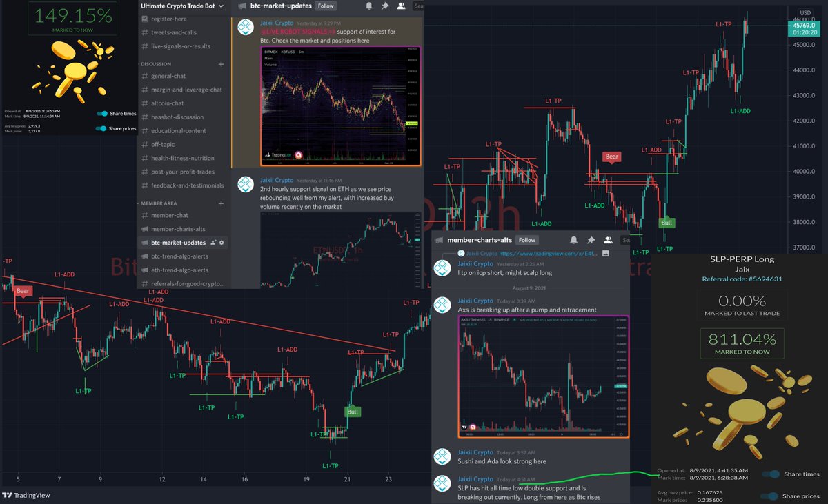The image size is (828, 504).
Task: Toggle member list in member-charts-alts header
Action: tap(608, 240)
